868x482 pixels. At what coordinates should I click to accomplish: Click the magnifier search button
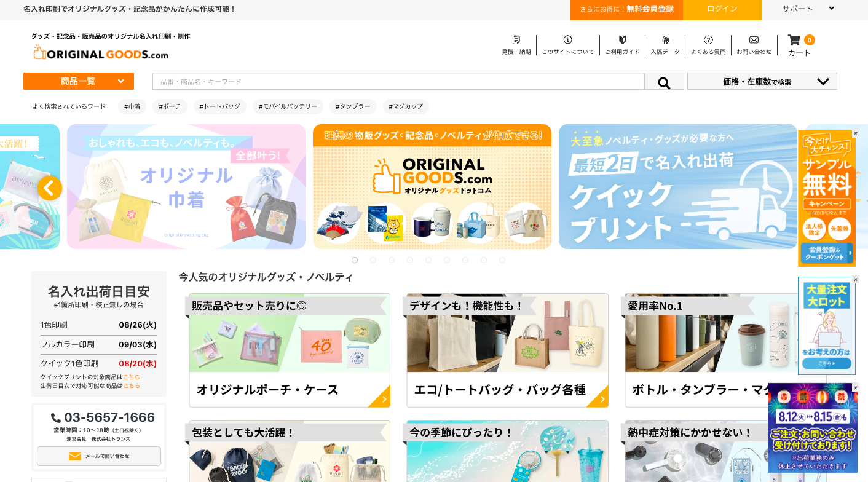(664, 82)
